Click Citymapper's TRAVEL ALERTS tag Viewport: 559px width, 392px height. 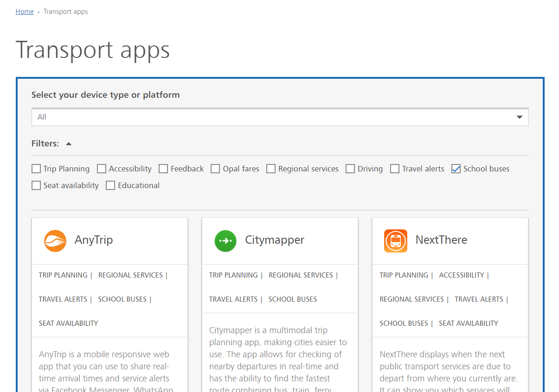click(233, 299)
